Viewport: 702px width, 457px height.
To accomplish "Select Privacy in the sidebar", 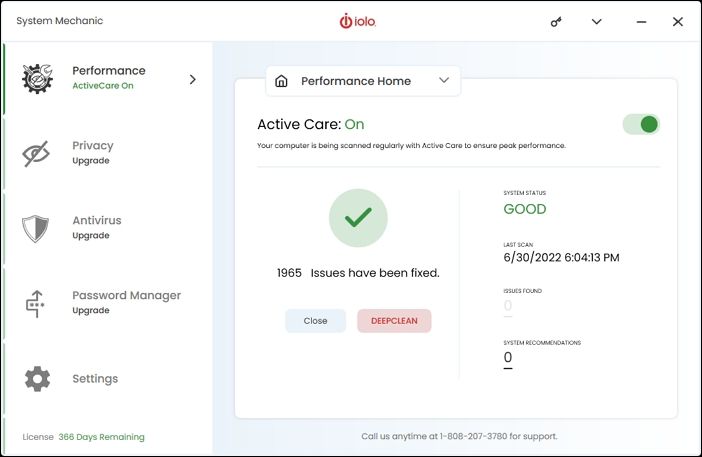I will [108, 153].
